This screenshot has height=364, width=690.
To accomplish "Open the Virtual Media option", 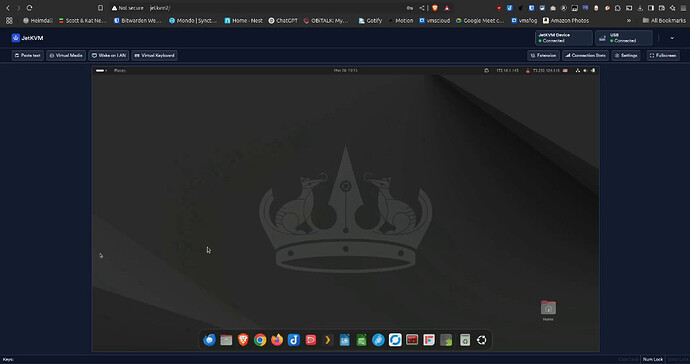I will coord(66,55).
